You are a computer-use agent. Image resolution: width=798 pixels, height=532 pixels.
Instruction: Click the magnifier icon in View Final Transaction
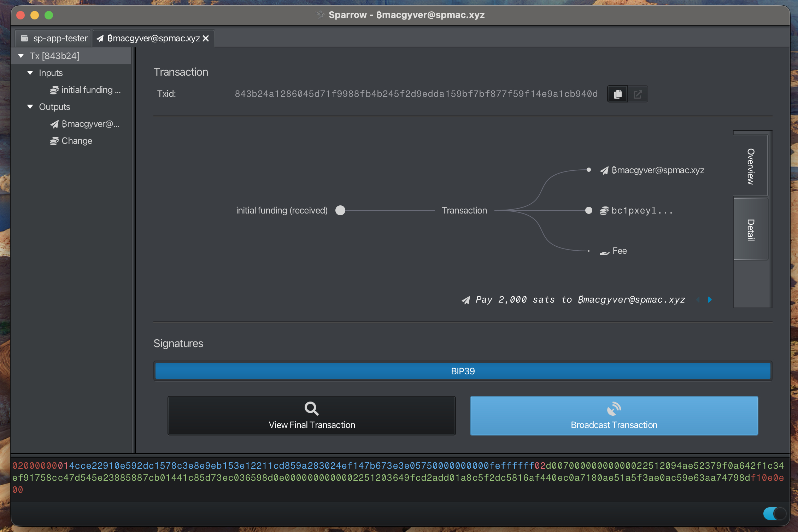(311, 408)
